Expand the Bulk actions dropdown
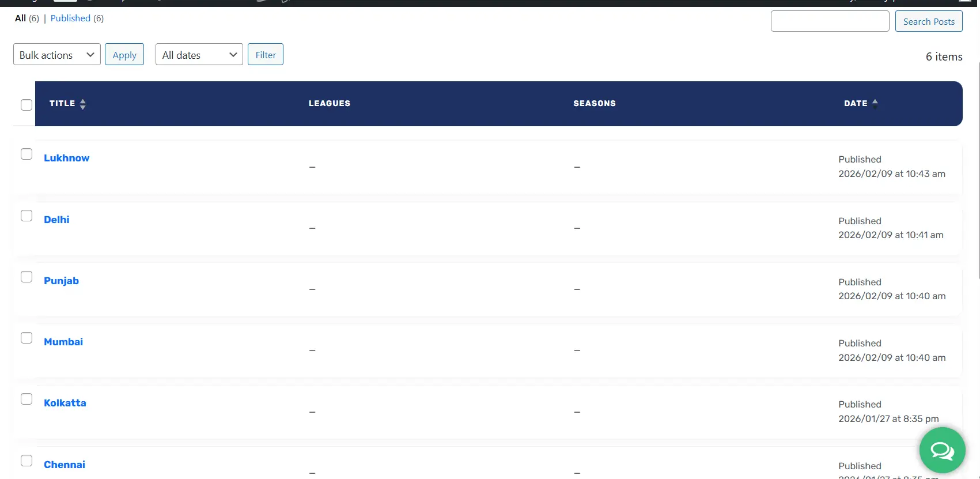 click(56, 55)
